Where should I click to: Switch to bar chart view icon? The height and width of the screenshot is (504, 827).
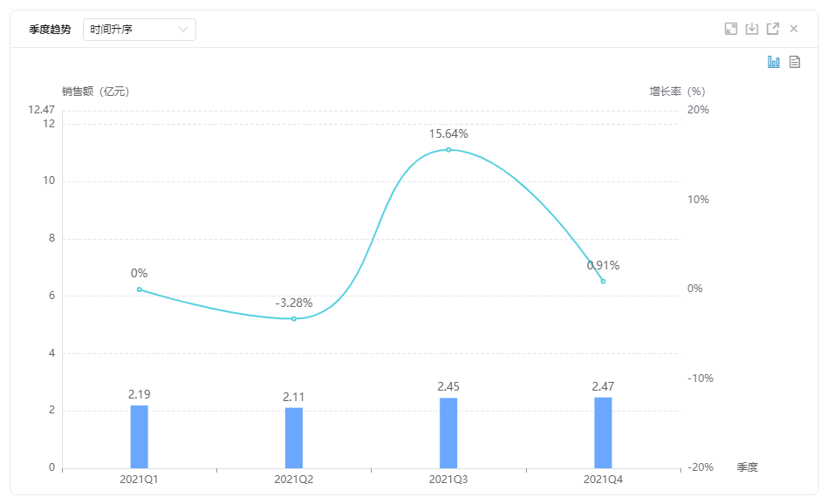pyautogui.click(x=774, y=62)
